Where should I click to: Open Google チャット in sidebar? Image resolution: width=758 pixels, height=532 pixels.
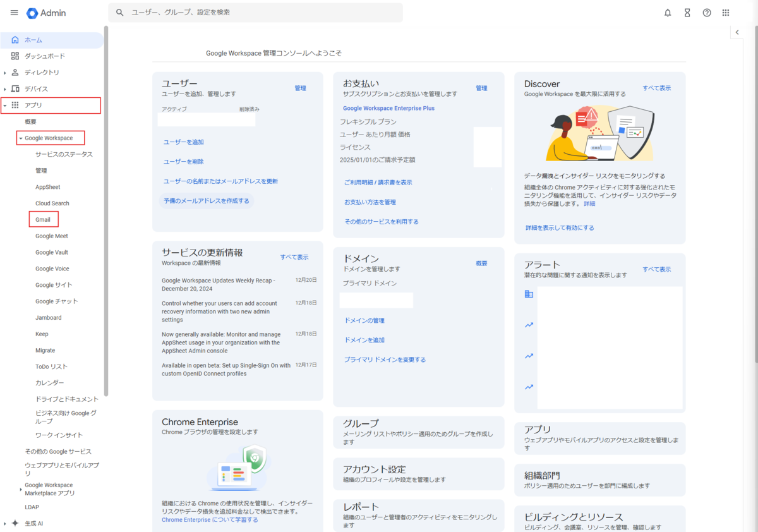(x=57, y=301)
